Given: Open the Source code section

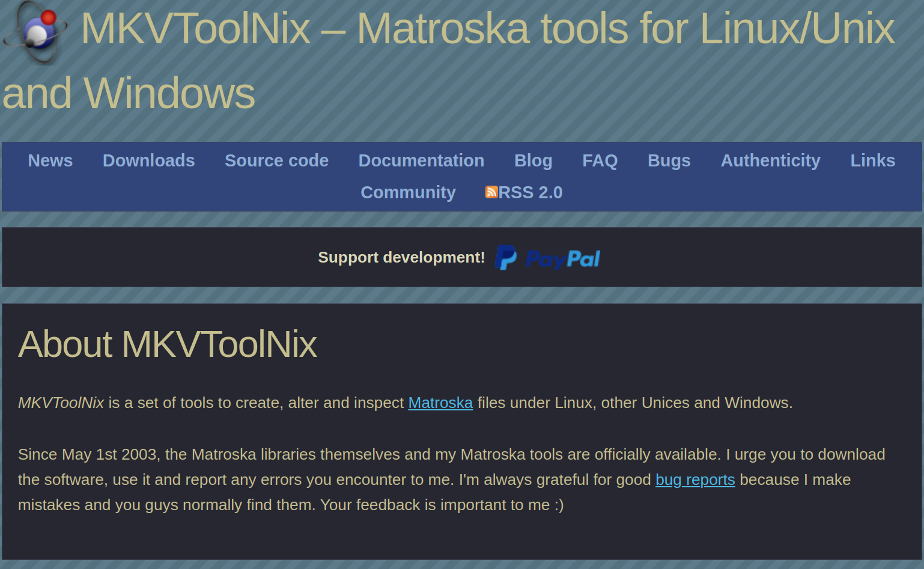Looking at the screenshot, I should [x=276, y=160].
